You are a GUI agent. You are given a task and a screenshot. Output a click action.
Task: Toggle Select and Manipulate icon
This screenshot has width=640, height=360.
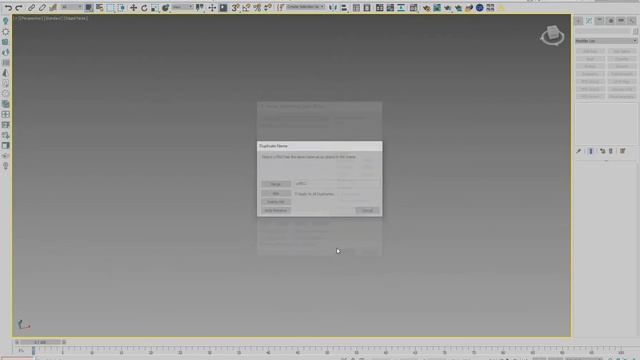pyautogui.click(x=212, y=8)
